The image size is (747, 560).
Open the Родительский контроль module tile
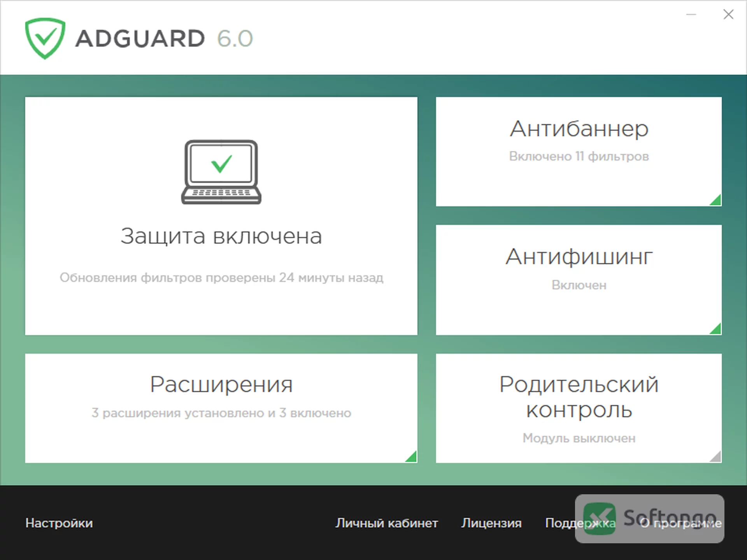coord(579,408)
